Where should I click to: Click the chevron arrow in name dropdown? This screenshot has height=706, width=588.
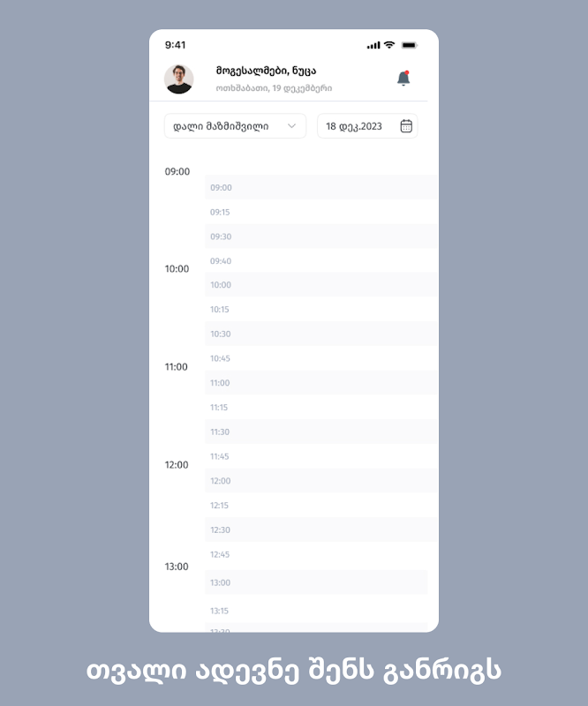point(291,126)
